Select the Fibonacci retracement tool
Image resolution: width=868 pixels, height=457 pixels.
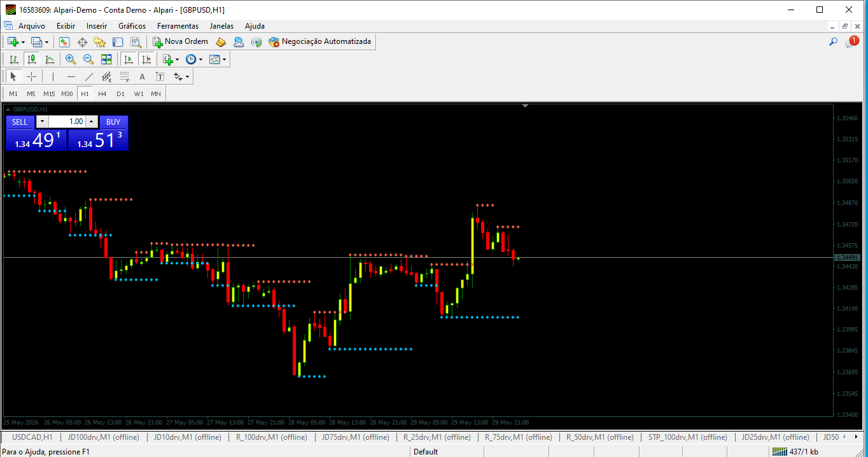(125, 77)
